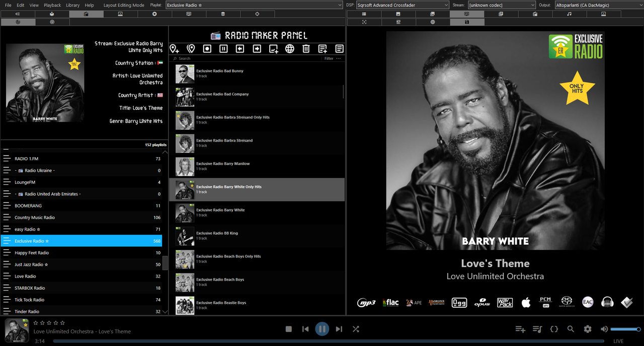This screenshot has height=346, width=644.
Task: Click the boxed left-arrow icon in Radio Maker Panel
Action: tap(240, 49)
